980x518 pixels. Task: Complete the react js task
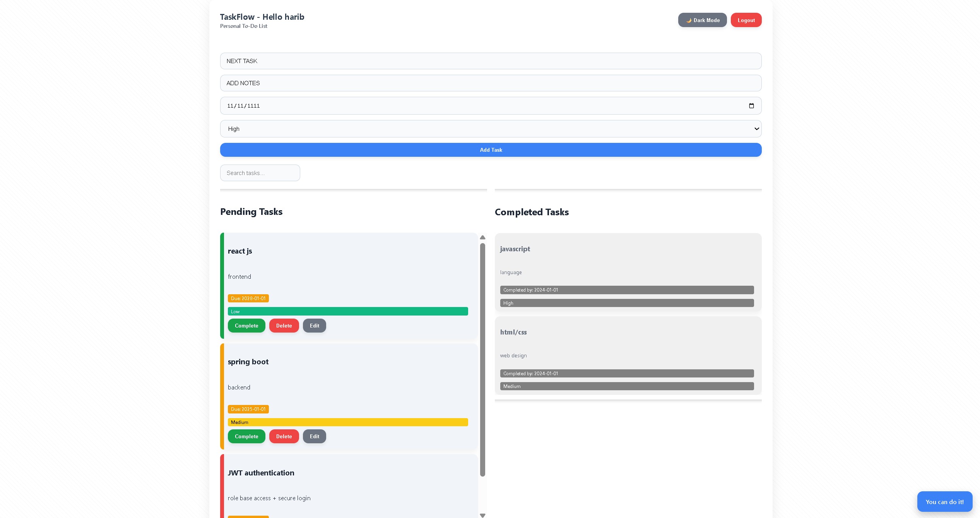(246, 326)
